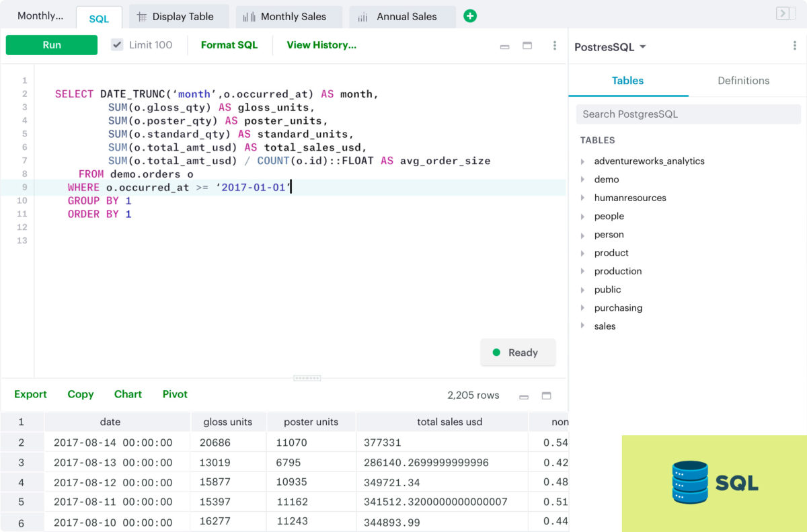This screenshot has height=532, width=807.
Task: Collapse the right sidebar panel icon
Action: tap(785, 14)
